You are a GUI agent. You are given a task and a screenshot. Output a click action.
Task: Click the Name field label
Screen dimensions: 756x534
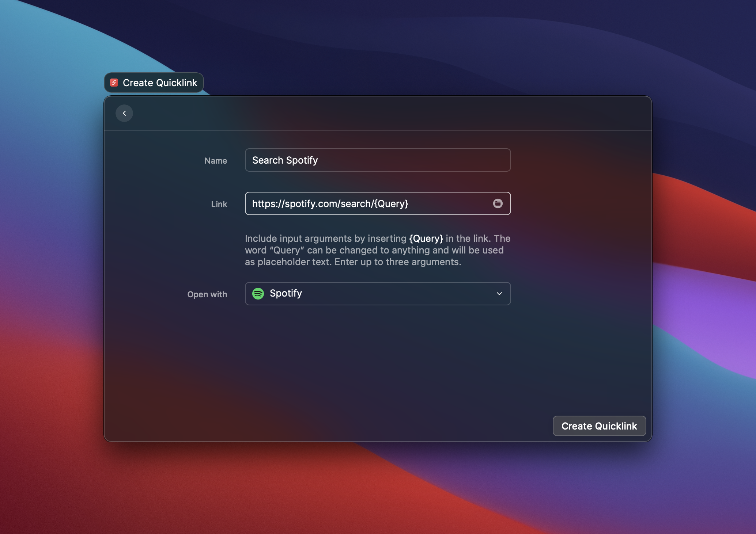(x=216, y=161)
